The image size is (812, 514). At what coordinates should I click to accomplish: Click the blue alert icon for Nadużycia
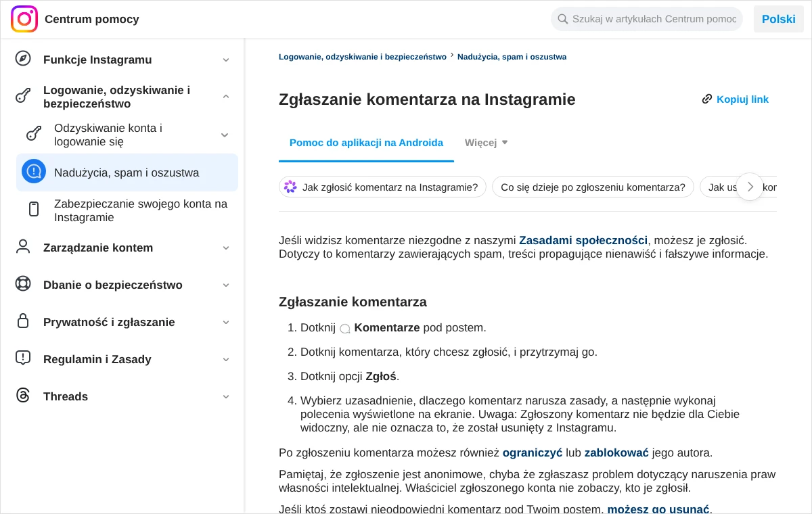[34, 171]
